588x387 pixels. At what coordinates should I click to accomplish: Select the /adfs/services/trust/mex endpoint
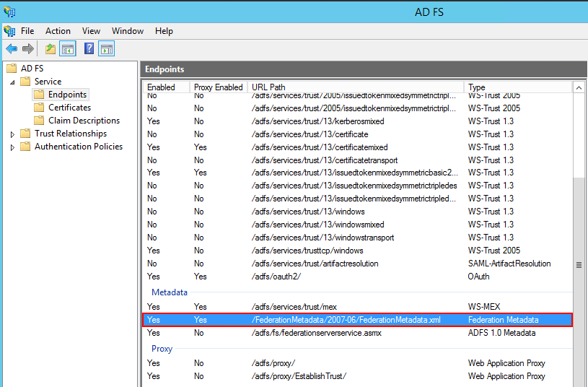pyautogui.click(x=357, y=307)
